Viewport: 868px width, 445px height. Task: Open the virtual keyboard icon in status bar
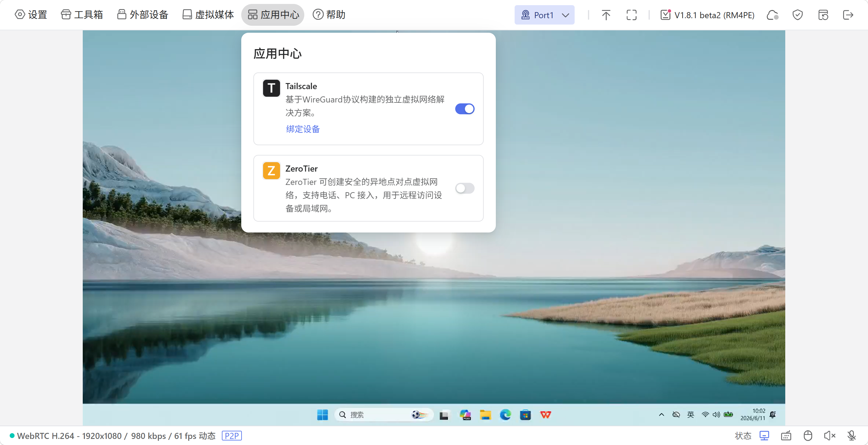click(786, 436)
